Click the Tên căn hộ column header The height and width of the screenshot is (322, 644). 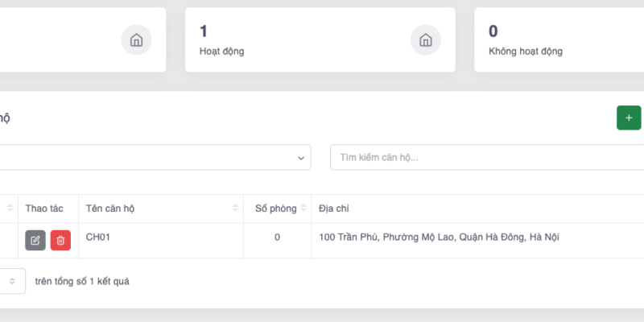[x=110, y=208]
